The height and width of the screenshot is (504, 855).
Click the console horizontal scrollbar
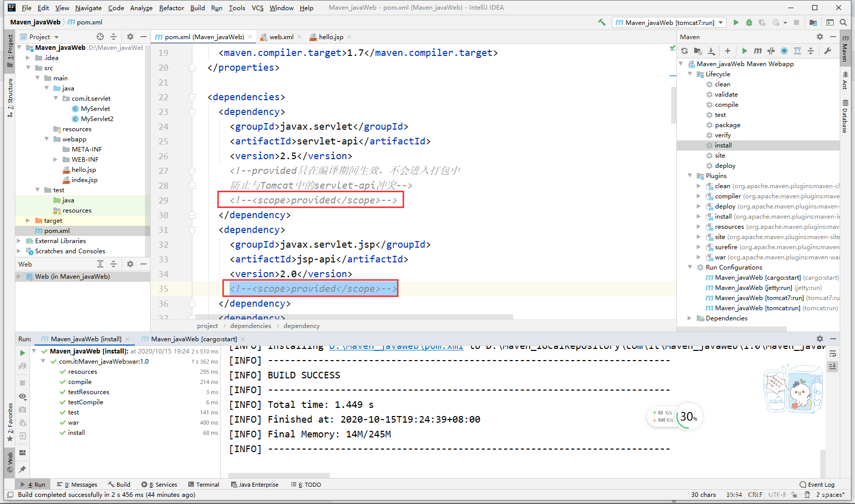point(279,476)
